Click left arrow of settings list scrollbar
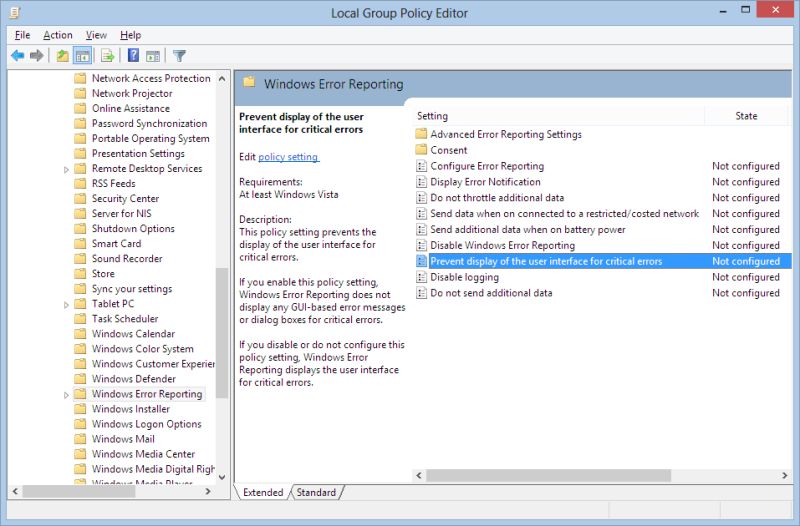The height and width of the screenshot is (526, 800). (419, 475)
